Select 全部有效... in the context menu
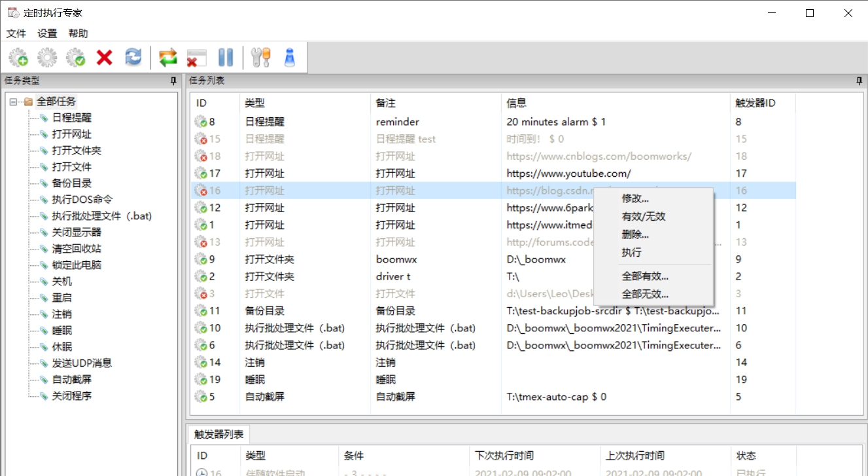The width and height of the screenshot is (868, 476). (x=645, y=276)
